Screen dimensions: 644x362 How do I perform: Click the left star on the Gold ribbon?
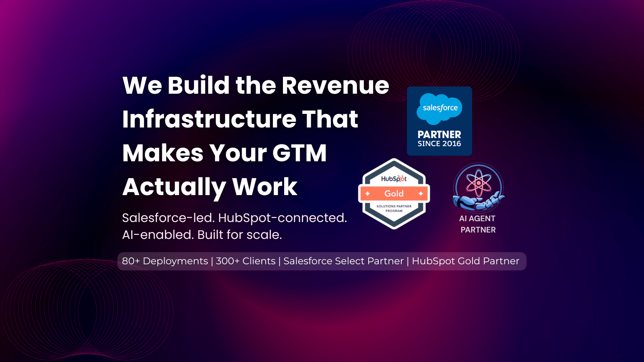(367, 193)
